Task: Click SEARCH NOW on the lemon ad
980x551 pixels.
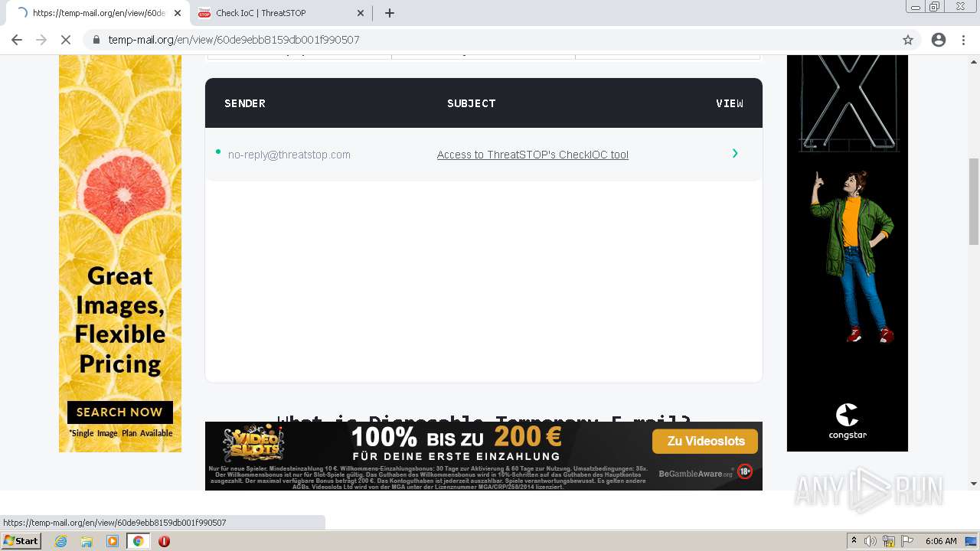Action: click(120, 412)
